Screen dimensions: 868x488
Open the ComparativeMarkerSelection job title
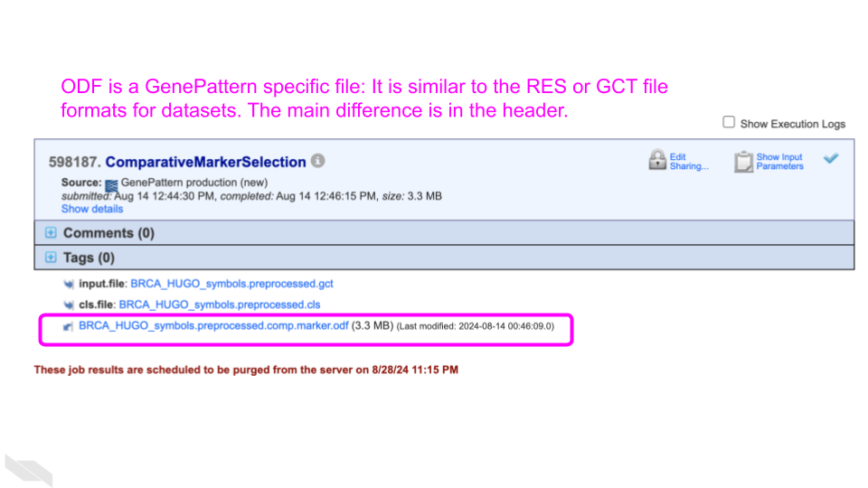[205, 162]
